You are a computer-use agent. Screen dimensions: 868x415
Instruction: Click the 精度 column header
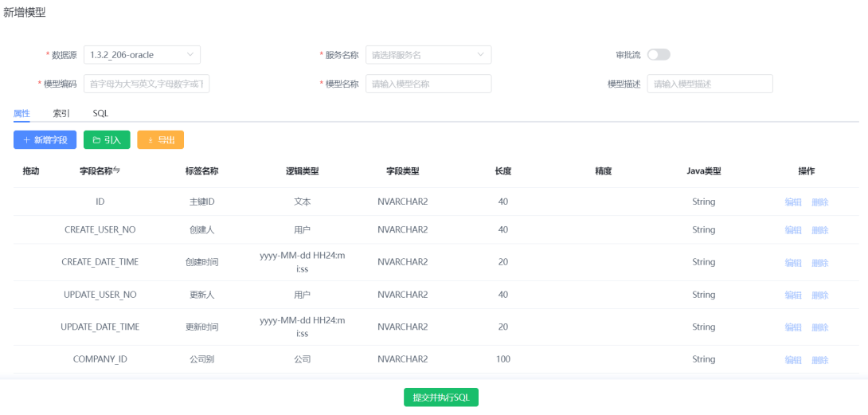[x=604, y=171]
